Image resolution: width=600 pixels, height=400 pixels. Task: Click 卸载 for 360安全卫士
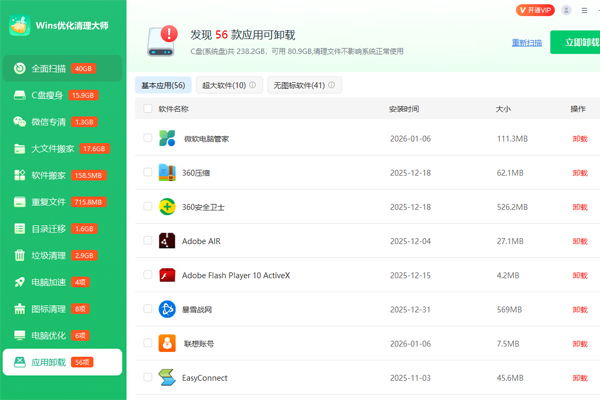580,207
